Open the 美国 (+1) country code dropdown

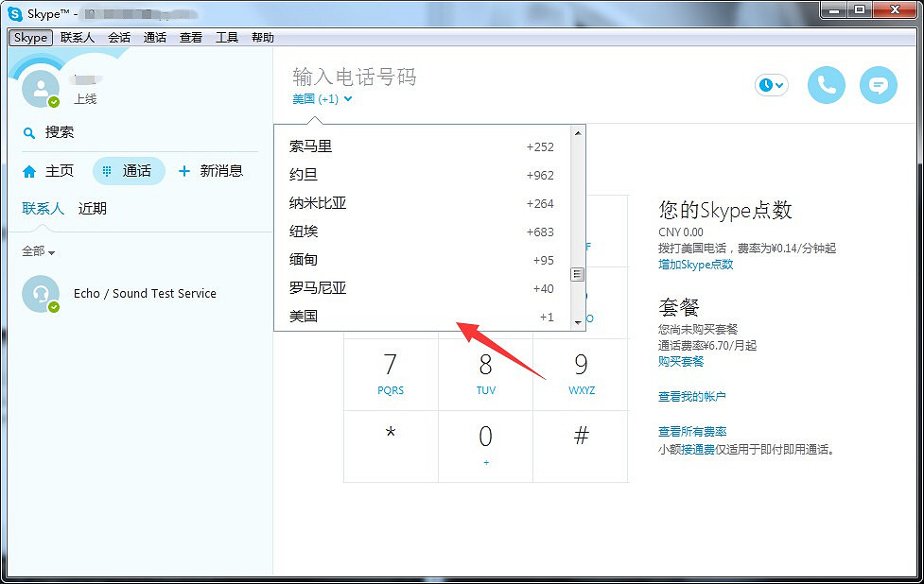click(x=320, y=98)
